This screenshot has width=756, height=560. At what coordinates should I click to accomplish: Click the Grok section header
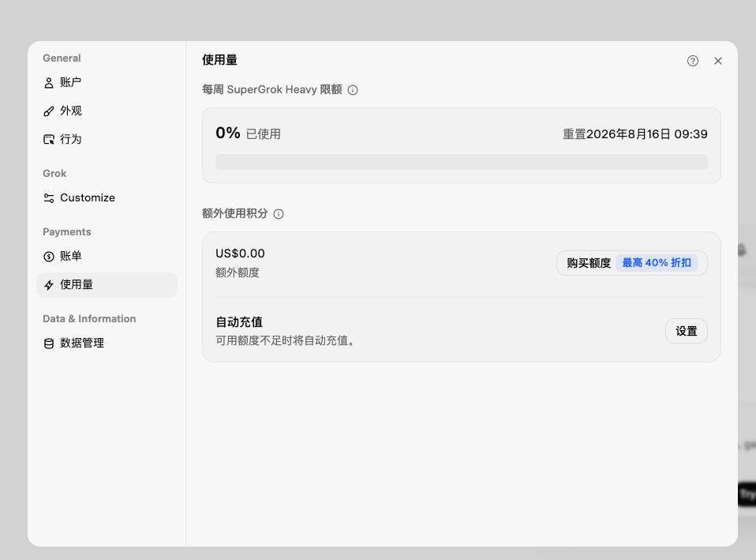[54, 173]
